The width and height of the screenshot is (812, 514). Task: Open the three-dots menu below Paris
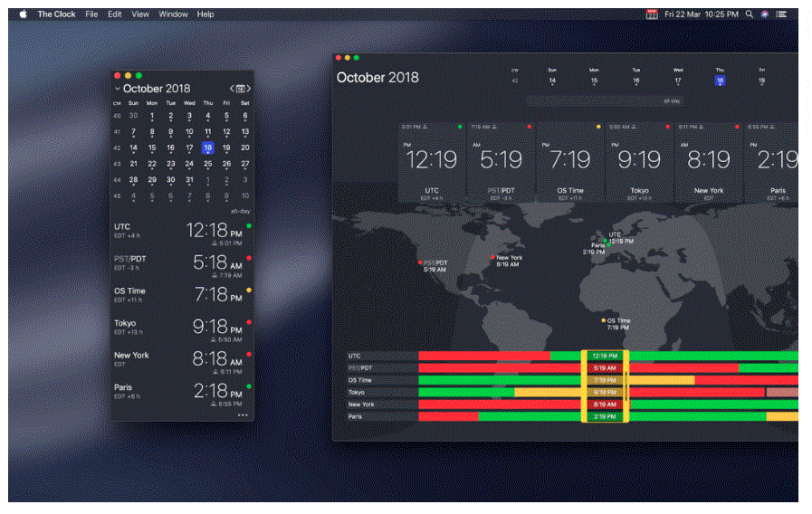point(243,415)
